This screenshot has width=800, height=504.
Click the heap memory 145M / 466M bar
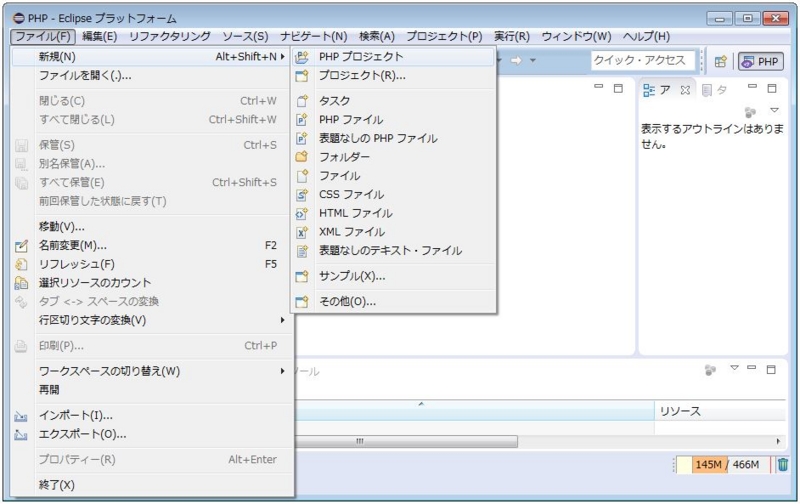[x=724, y=465]
